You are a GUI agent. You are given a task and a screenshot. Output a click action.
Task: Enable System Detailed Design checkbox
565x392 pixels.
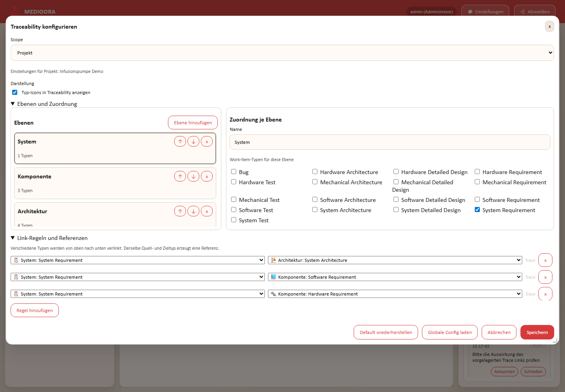pos(396,210)
